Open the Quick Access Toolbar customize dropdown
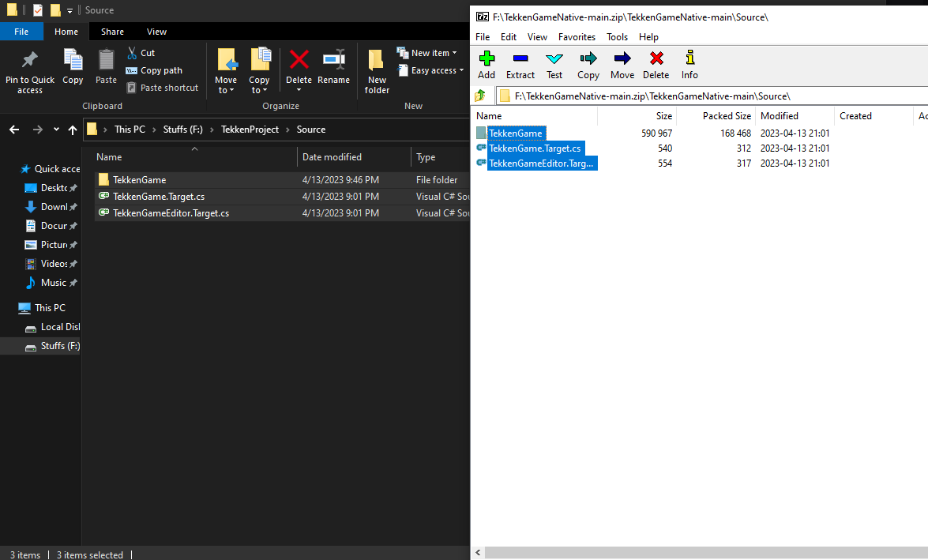Viewport: 928px width, 560px height. (70, 10)
